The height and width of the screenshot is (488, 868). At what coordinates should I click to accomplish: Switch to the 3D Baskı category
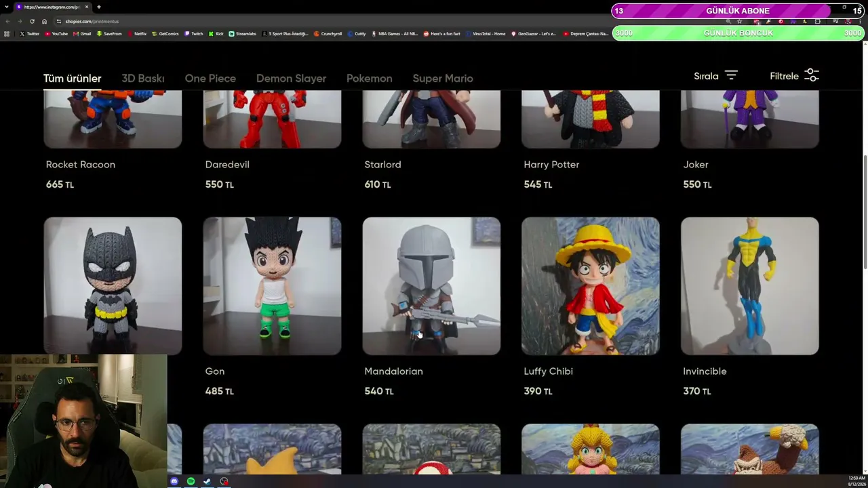[143, 79]
